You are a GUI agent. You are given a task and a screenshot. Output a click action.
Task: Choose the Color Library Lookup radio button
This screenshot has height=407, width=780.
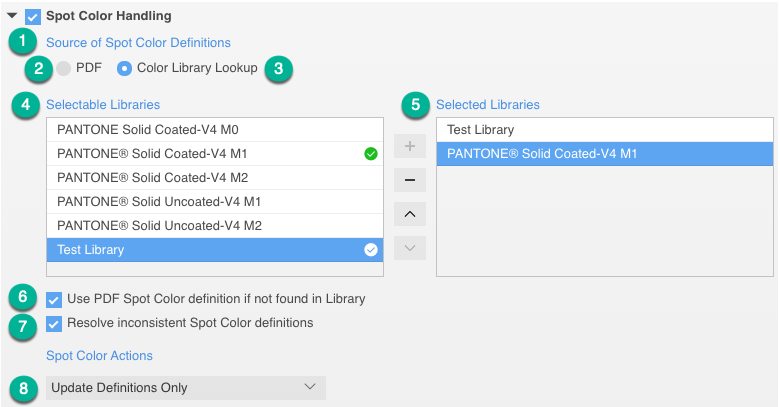[124, 68]
